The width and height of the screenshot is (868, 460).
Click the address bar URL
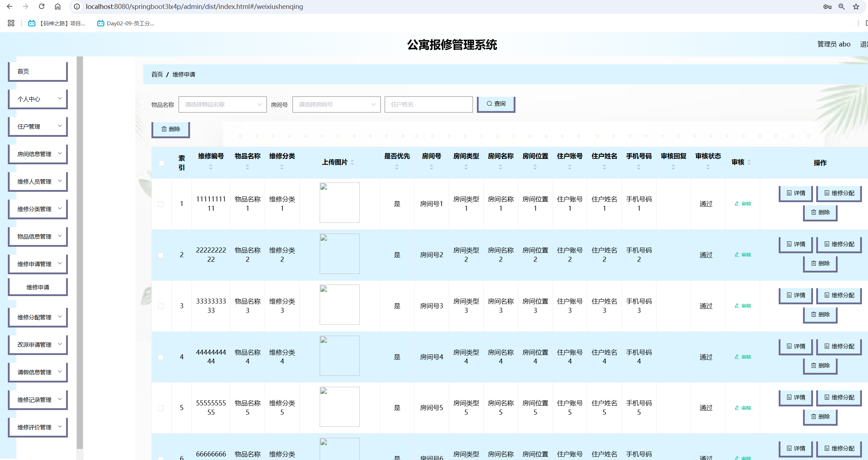[x=194, y=6]
